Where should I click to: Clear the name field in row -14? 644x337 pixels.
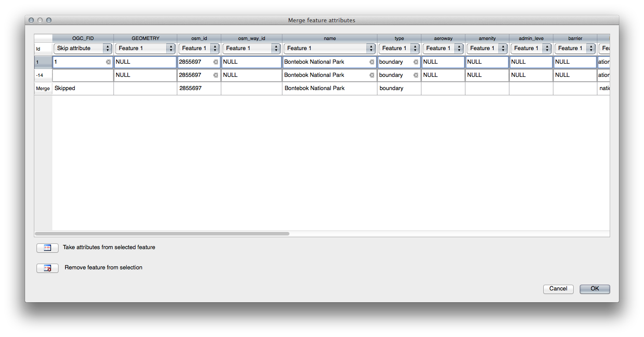point(372,75)
